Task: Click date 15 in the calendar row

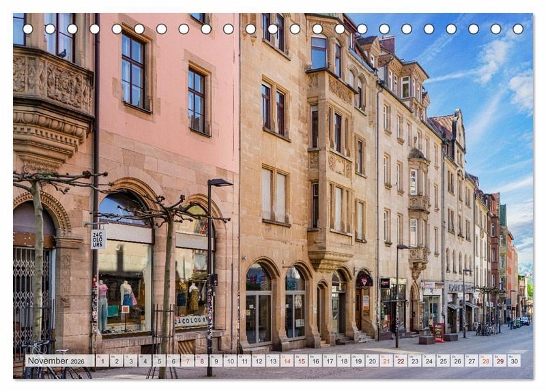Action: tap(301, 361)
